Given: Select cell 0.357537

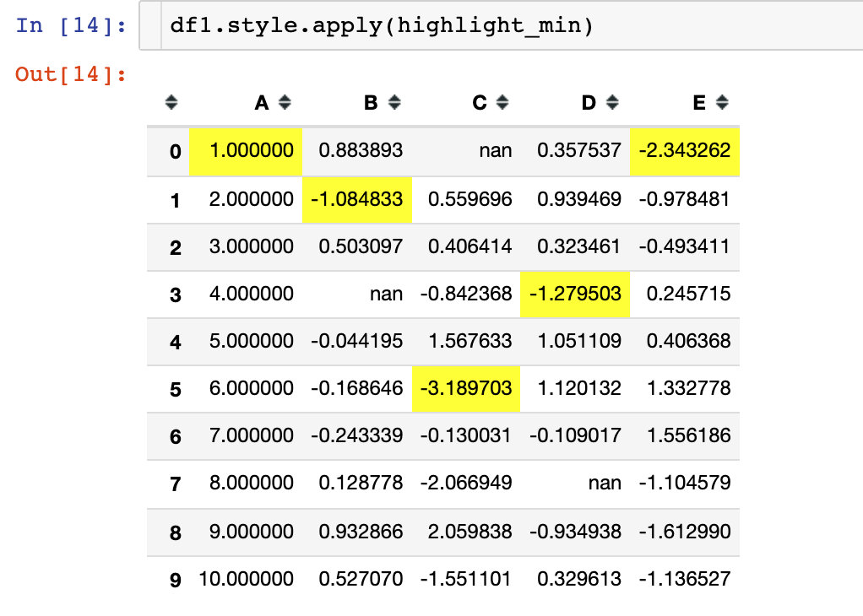Looking at the screenshot, I should point(574,151).
